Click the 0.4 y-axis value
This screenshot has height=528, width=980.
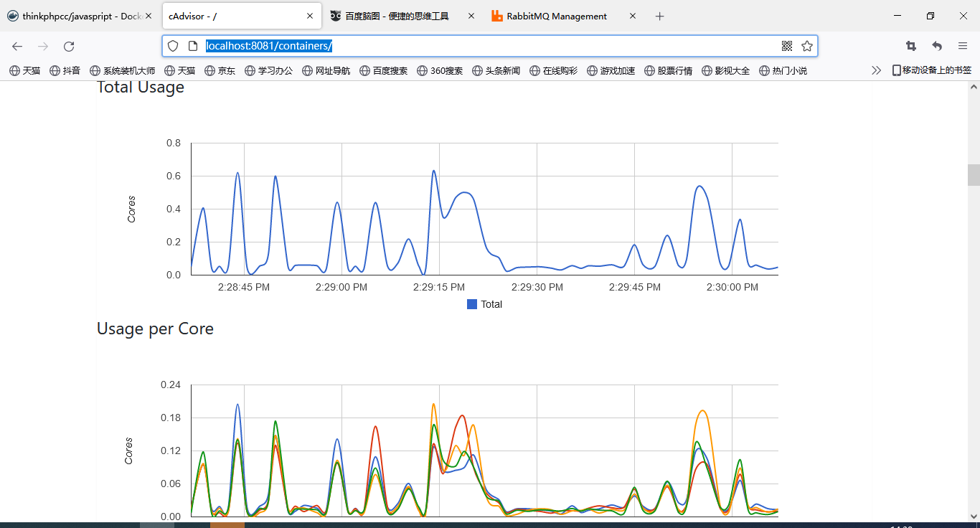pyautogui.click(x=174, y=209)
